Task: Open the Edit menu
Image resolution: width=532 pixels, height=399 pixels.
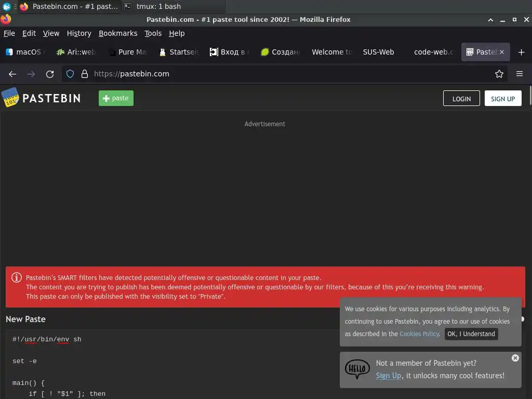Action: (x=29, y=33)
